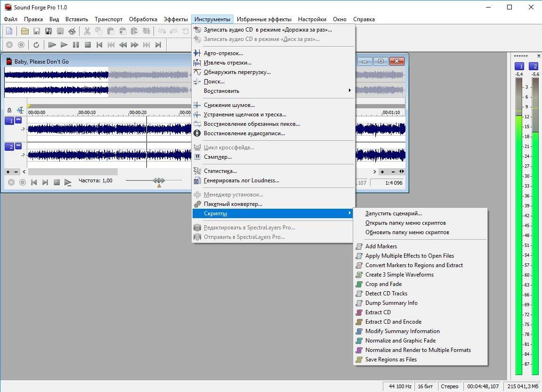542x392 pixels.
Task: Open the Избранные эффекты menu
Action: pyautogui.click(x=264, y=19)
